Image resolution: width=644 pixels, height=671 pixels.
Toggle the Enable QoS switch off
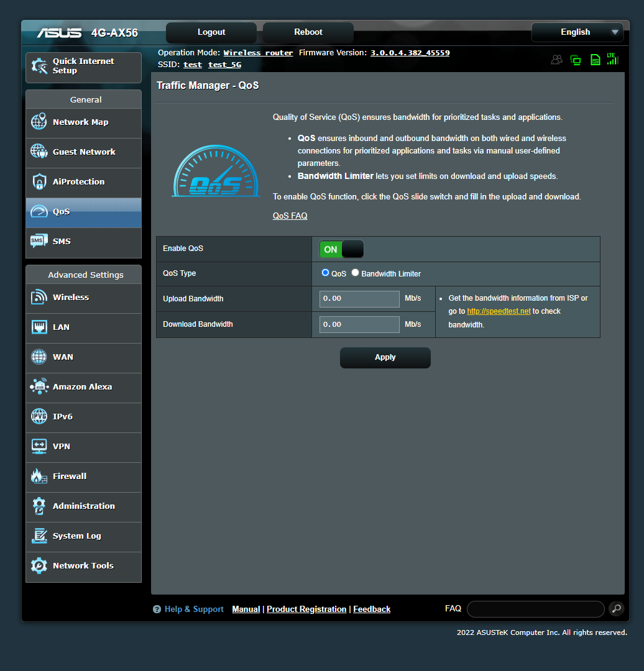click(x=341, y=249)
